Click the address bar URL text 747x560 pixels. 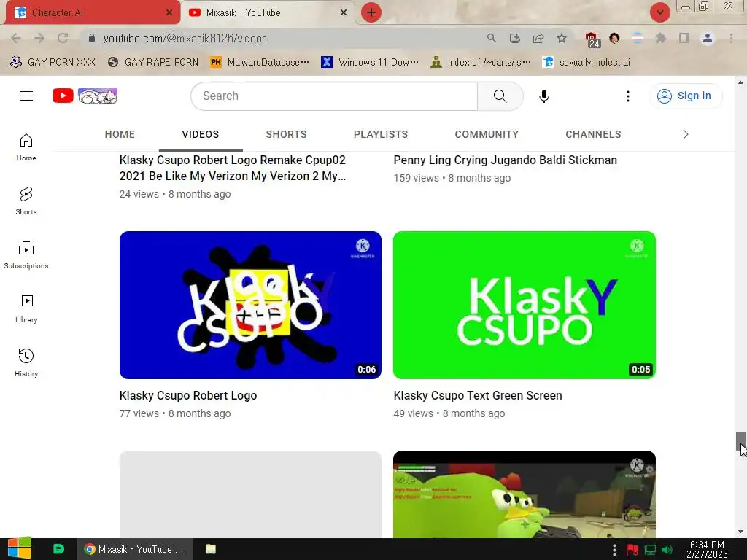coord(185,38)
